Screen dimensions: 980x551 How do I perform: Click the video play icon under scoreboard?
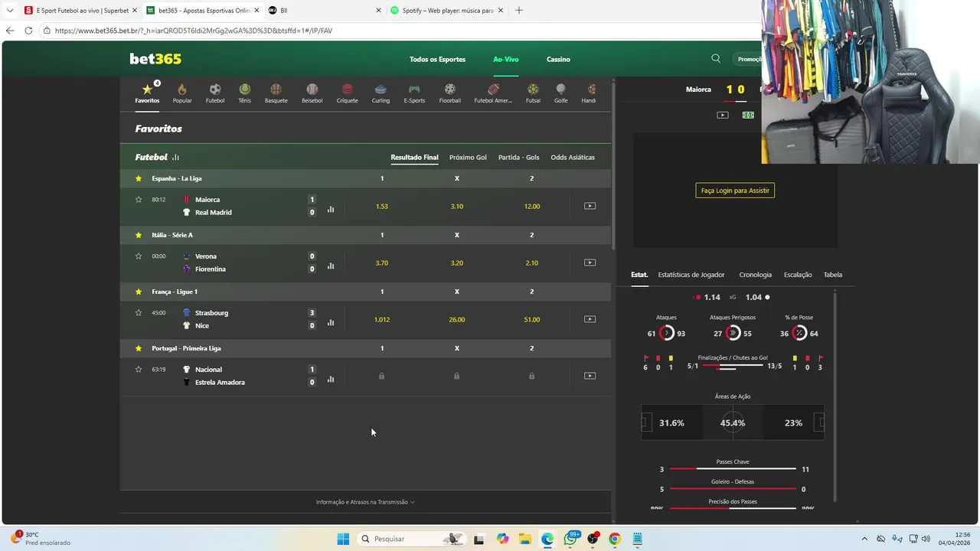723,115
